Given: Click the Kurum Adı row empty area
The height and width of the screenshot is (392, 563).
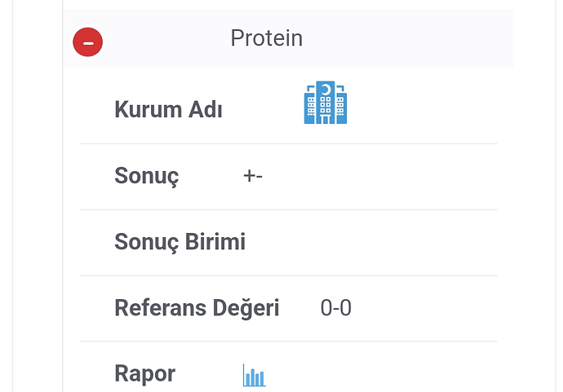Looking at the screenshot, I should [422, 108].
